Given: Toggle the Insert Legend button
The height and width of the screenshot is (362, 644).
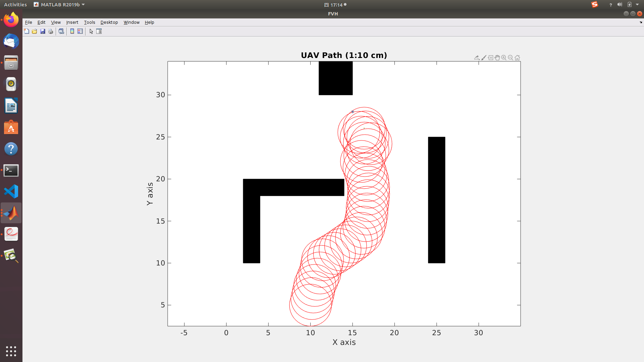Looking at the screenshot, I should tap(80, 31).
